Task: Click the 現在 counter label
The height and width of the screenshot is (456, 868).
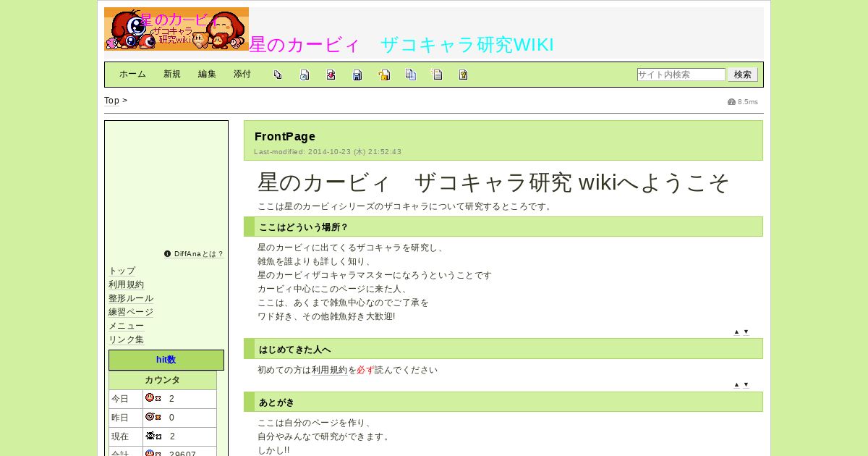Action: point(119,436)
